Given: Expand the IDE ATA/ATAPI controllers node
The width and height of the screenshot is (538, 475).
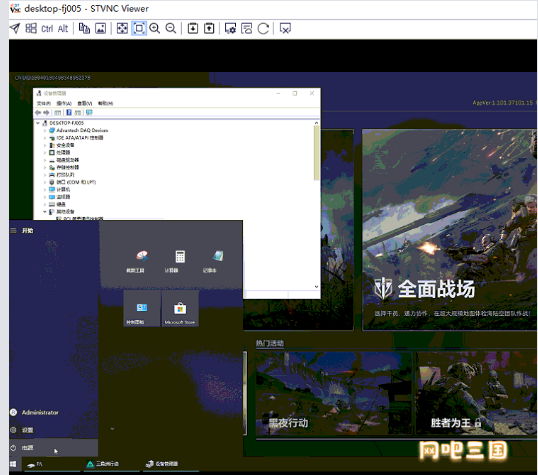Looking at the screenshot, I should 45,138.
